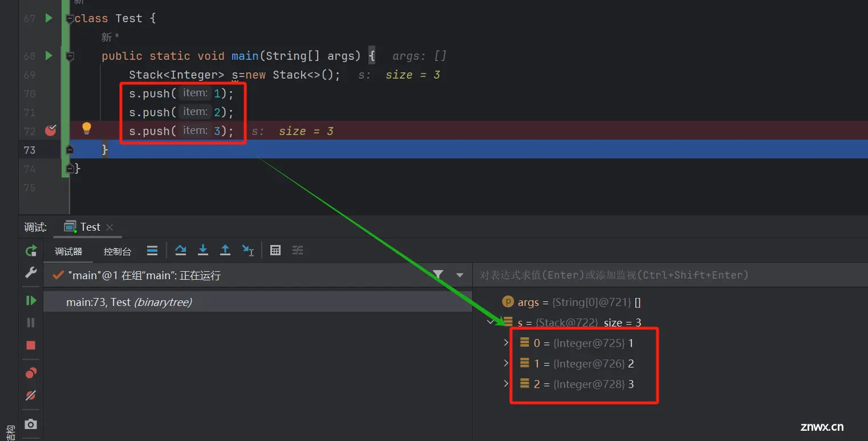The image size is (868, 441).
Task: Select s = {Stack@722} size = 3 row
Action: click(573, 322)
